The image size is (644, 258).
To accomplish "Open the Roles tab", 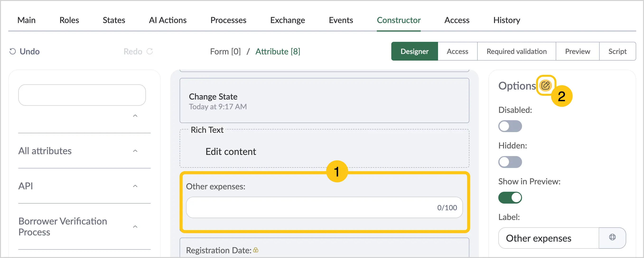I will tap(69, 20).
